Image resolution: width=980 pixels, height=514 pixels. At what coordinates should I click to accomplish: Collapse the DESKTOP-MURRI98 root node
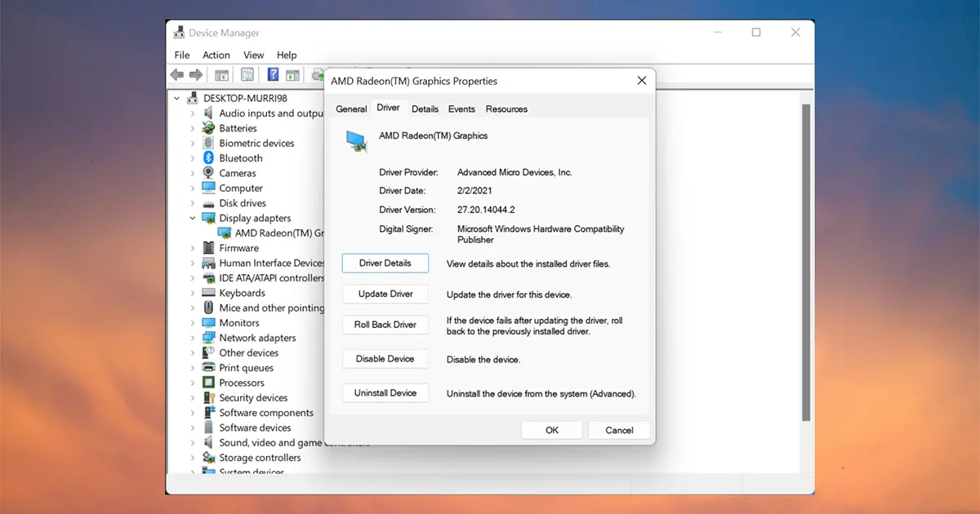pos(178,98)
